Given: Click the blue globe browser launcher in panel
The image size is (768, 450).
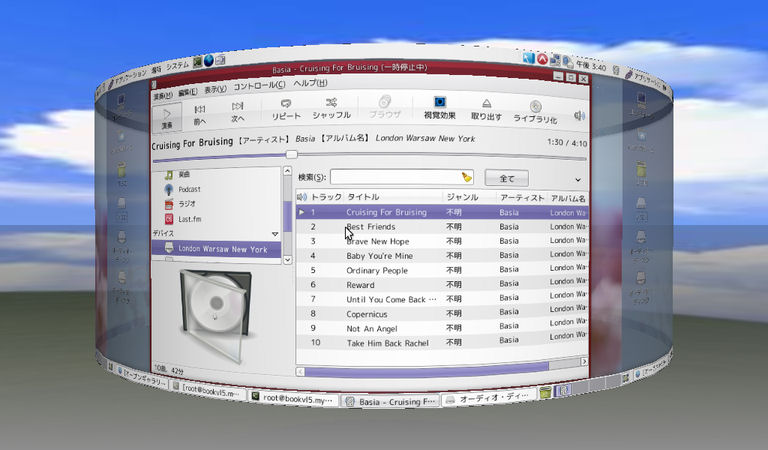Looking at the screenshot, I should tap(209, 61).
